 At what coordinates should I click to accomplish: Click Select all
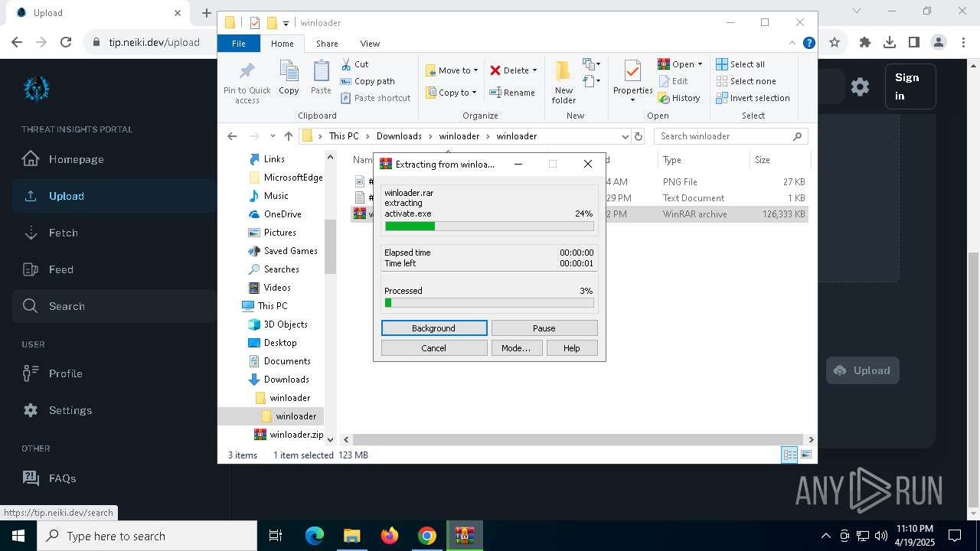pyautogui.click(x=740, y=64)
